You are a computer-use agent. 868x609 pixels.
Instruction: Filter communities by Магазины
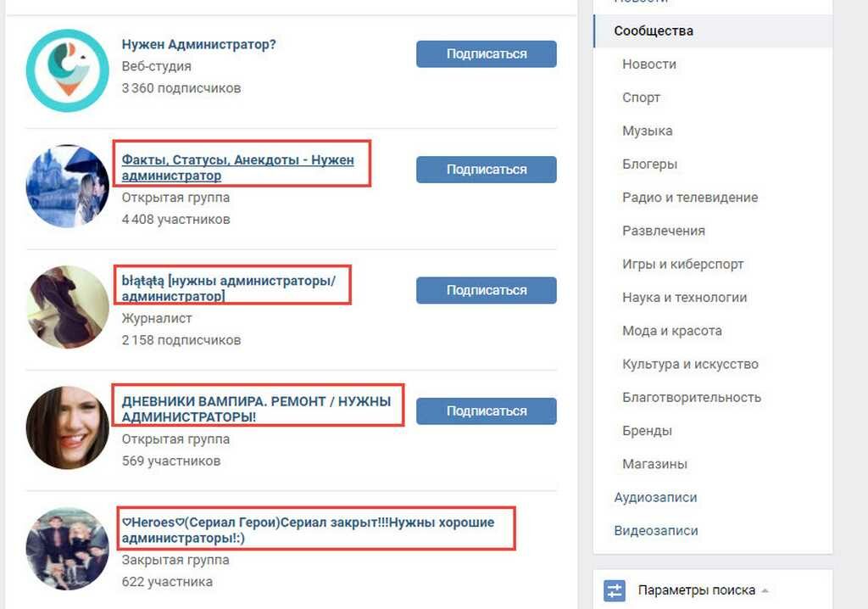[x=654, y=464]
